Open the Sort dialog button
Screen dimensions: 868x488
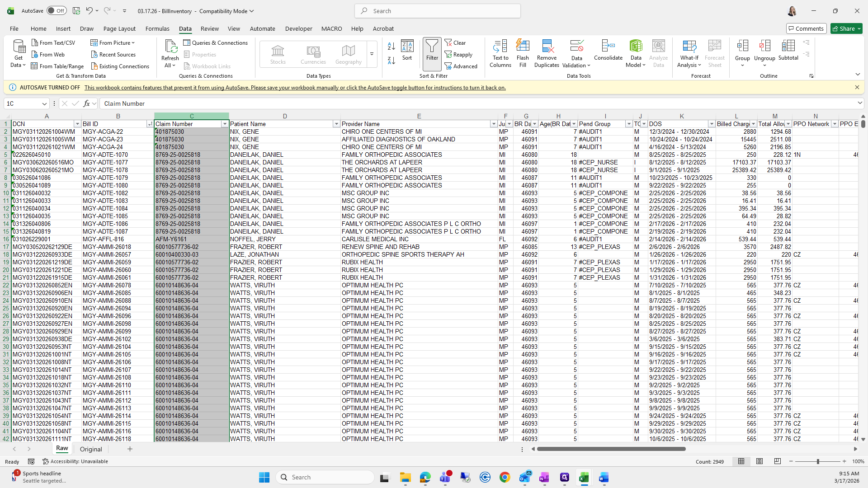[x=407, y=50]
